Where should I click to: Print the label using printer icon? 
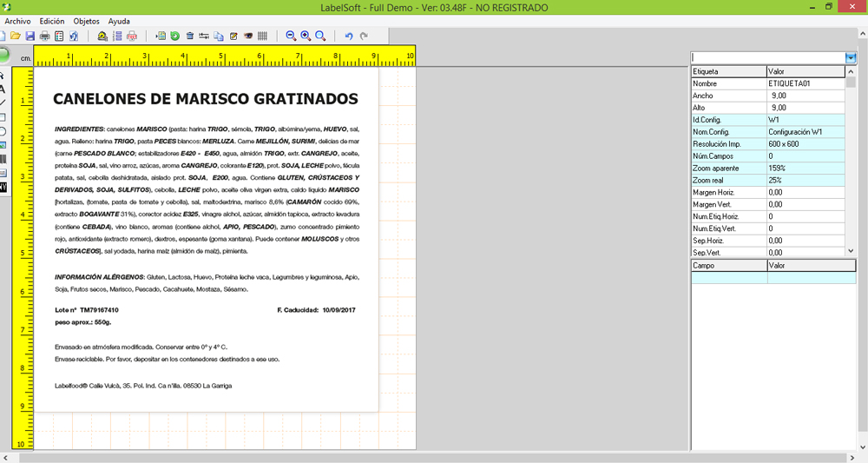click(44, 36)
